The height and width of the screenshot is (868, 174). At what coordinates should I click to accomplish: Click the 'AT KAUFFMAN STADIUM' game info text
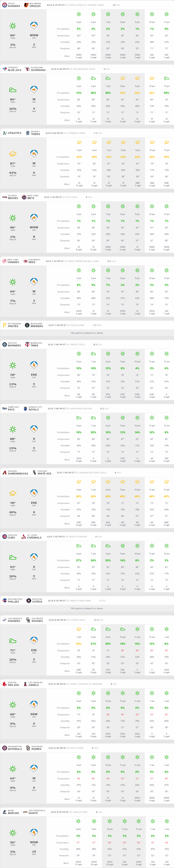pyautogui.click(x=79, y=408)
